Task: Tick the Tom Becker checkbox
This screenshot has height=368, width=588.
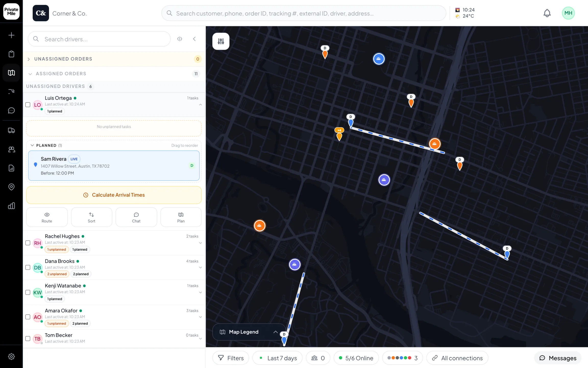Action: (28, 339)
